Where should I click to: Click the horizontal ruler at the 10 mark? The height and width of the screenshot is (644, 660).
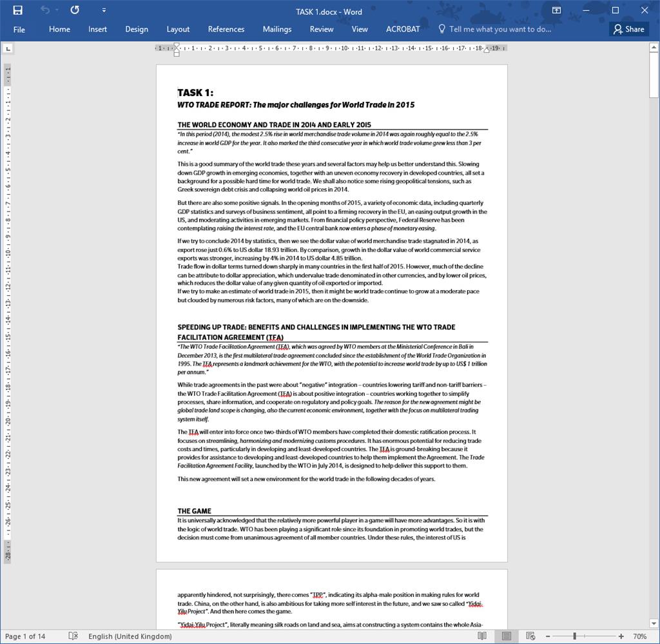point(344,48)
